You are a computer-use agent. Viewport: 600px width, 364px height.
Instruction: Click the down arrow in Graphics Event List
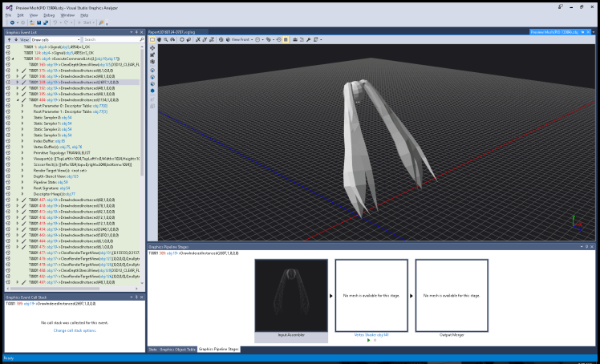click(14, 38)
